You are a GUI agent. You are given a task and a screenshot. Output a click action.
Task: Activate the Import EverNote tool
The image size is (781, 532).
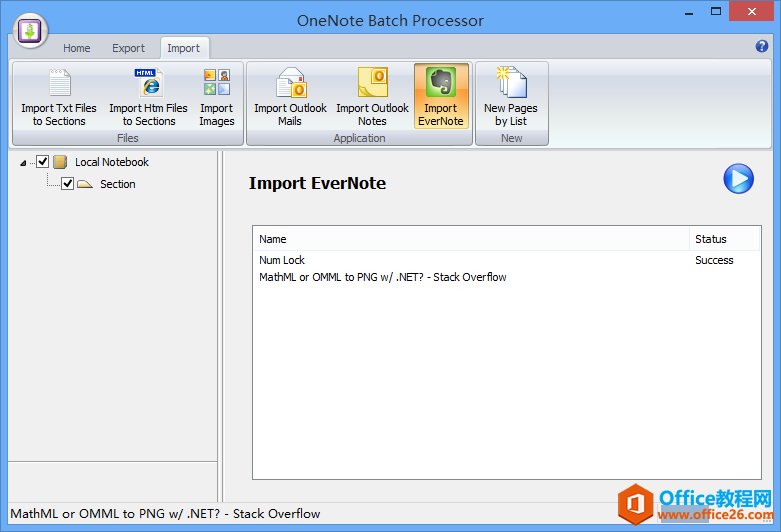pyautogui.click(x=441, y=97)
